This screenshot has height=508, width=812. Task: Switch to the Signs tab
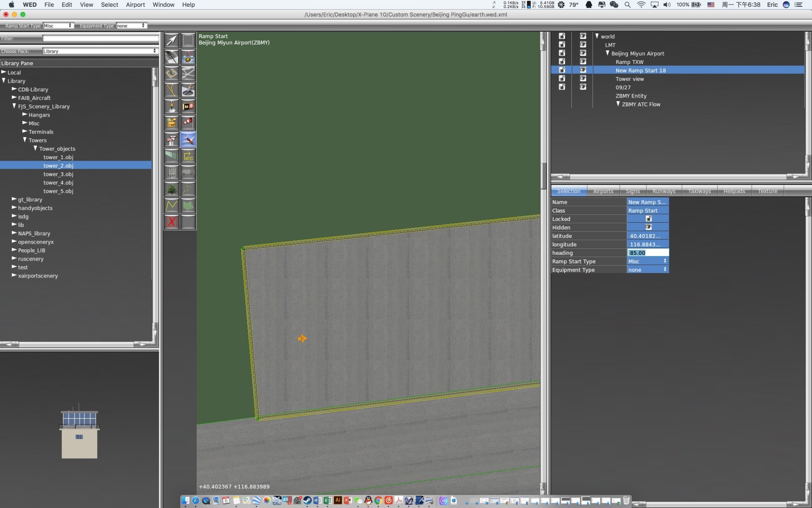click(633, 191)
